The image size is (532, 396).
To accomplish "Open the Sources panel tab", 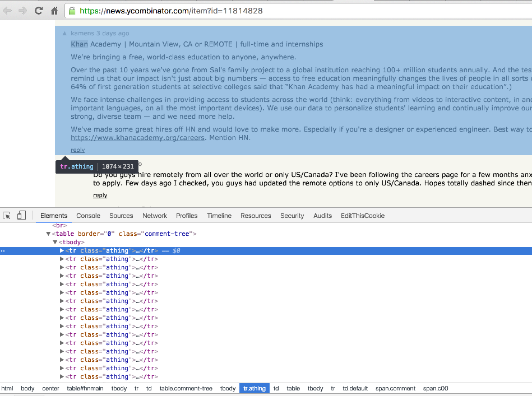I will (121, 216).
